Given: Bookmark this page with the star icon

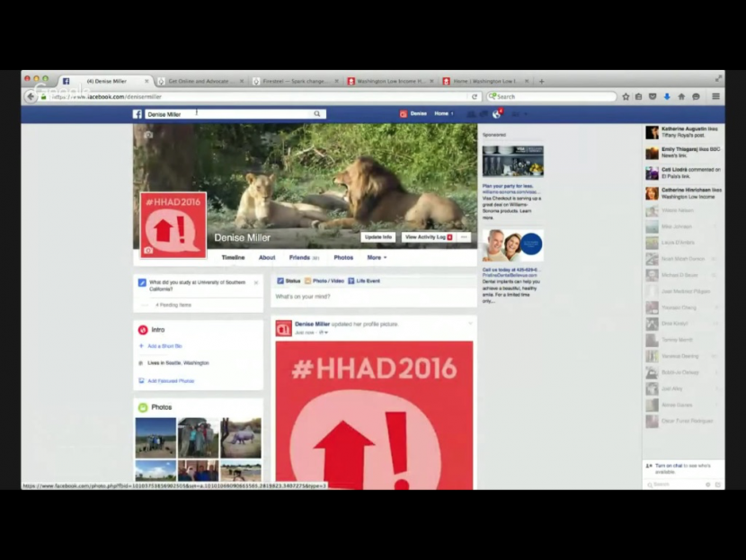Looking at the screenshot, I should pyautogui.click(x=626, y=96).
